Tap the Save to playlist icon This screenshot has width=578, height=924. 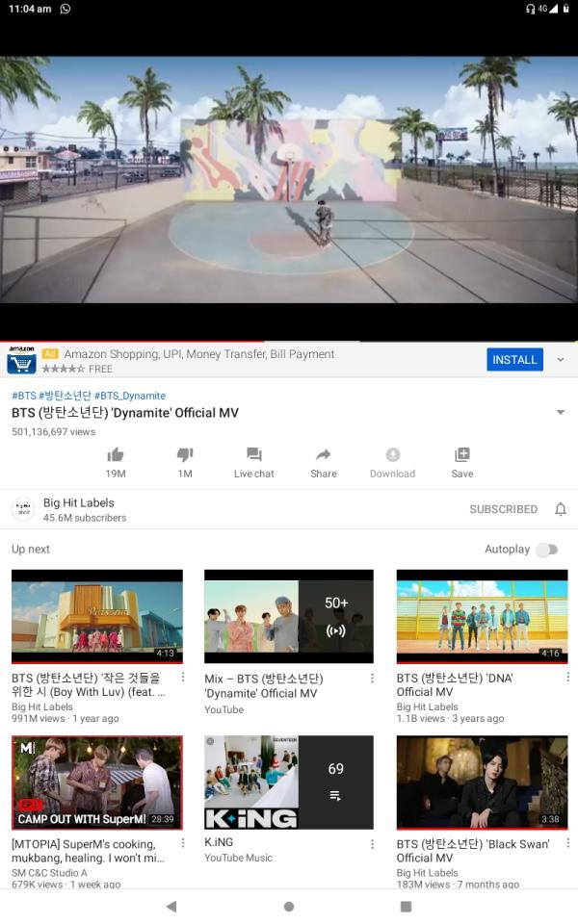coord(462,454)
